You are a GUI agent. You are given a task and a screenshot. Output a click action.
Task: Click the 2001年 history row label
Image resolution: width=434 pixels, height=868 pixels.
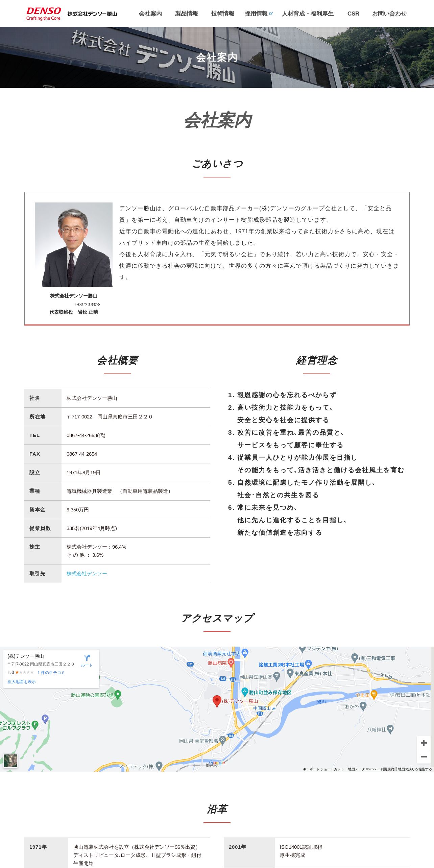238,847
